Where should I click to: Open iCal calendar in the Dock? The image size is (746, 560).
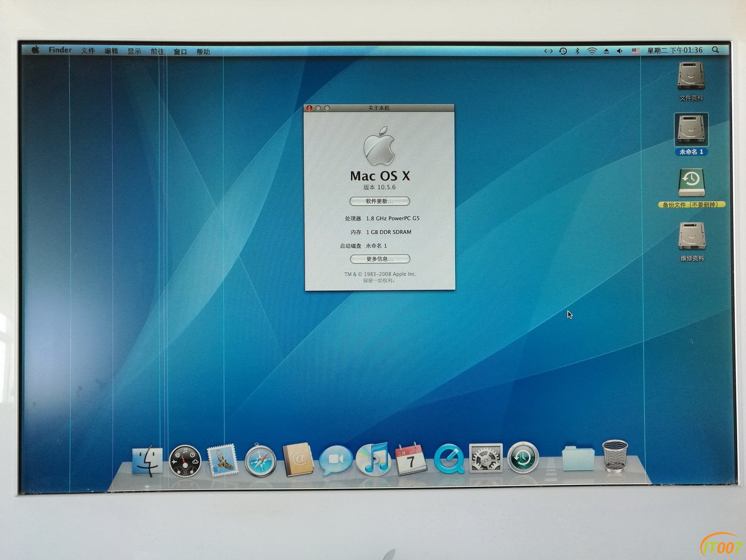pyautogui.click(x=410, y=460)
